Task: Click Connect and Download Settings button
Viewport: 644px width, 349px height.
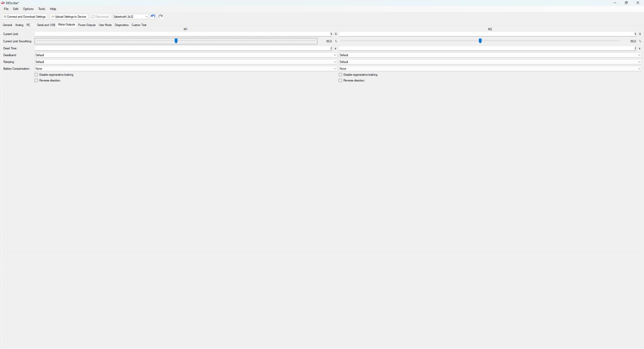Action: coord(25,16)
